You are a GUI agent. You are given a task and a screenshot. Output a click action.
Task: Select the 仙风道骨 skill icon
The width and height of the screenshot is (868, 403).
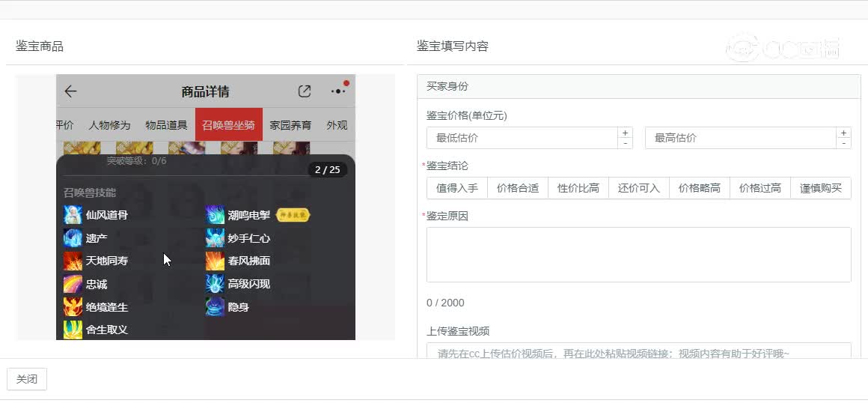(x=73, y=214)
